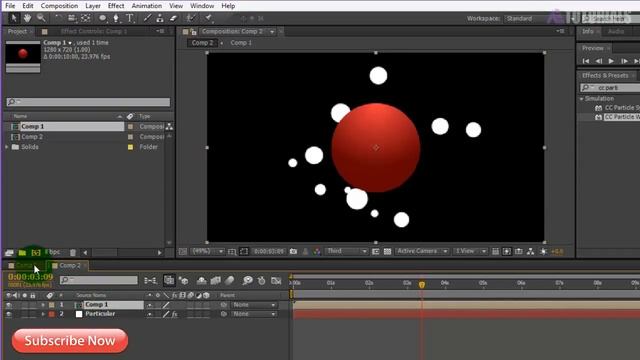Toggle motion blur enable switch
The height and width of the screenshot is (360, 640).
point(229,280)
